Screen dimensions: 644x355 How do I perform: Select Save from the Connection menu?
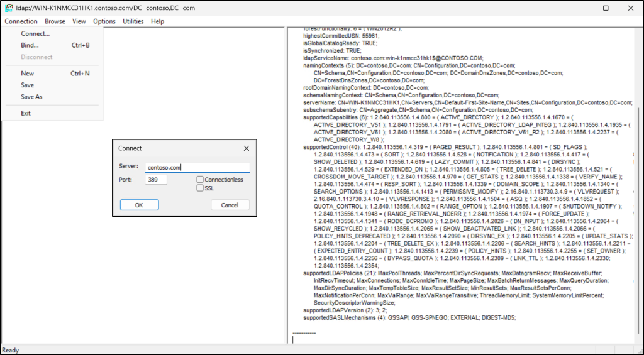[x=28, y=85]
